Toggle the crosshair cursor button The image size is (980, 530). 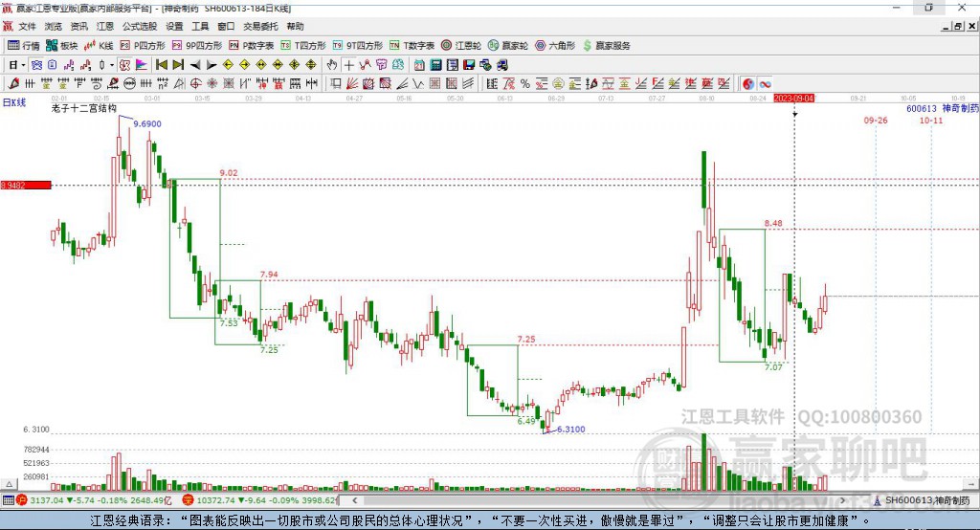click(348, 65)
